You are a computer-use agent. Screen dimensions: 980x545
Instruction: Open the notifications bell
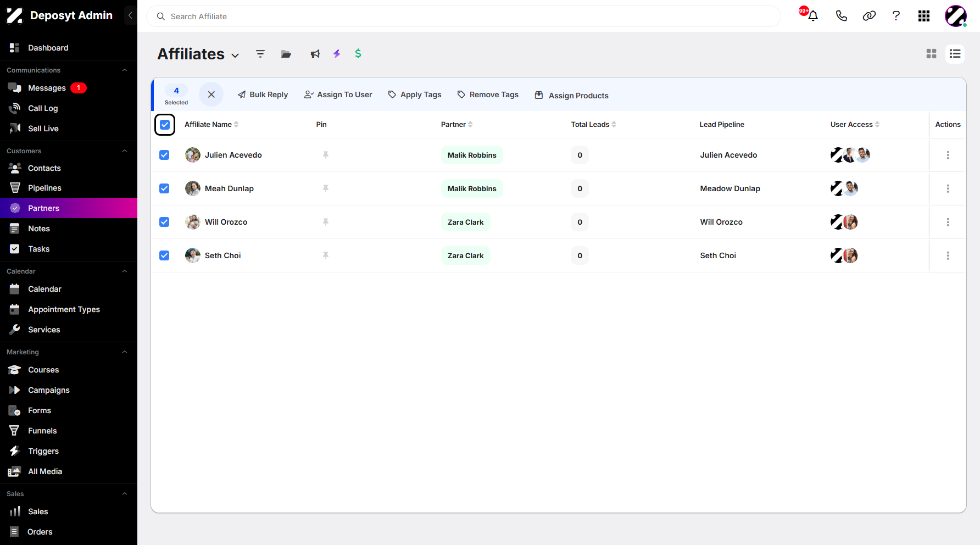tap(813, 16)
